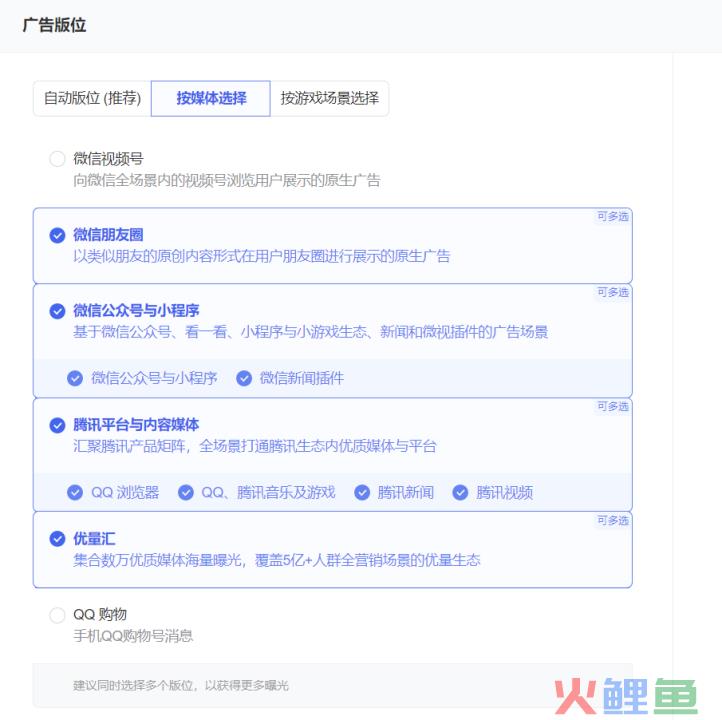Select the QQ 购物 radio option
The image size is (722, 720).
(x=57, y=615)
